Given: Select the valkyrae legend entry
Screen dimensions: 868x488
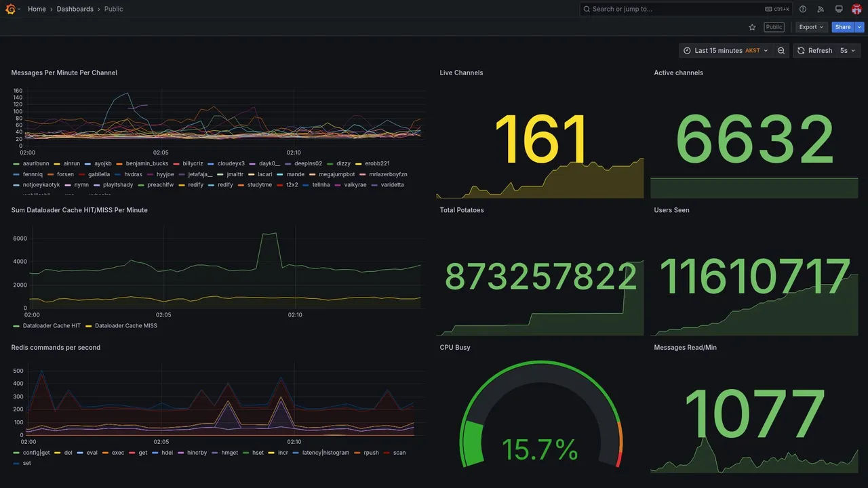Looking at the screenshot, I should (x=355, y=184).
